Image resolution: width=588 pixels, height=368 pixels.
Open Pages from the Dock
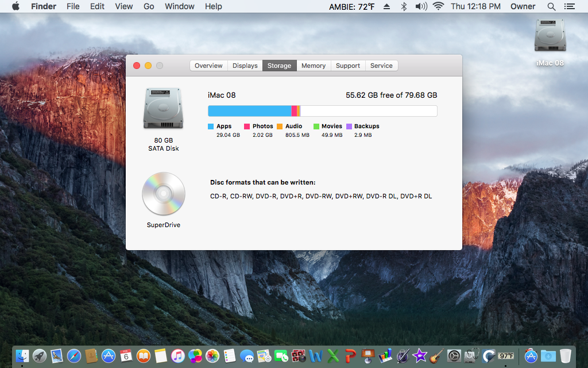403,355
